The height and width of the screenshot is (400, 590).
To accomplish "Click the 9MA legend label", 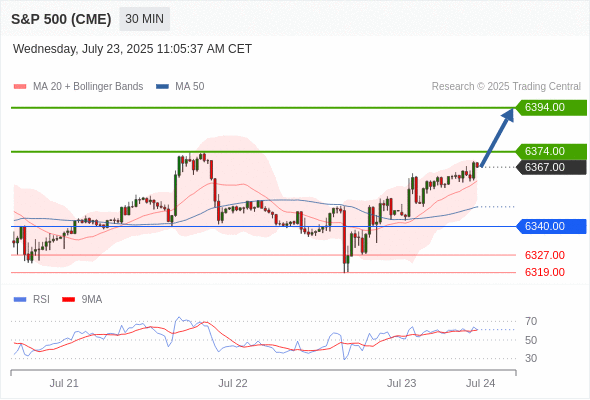I will 92,300.
